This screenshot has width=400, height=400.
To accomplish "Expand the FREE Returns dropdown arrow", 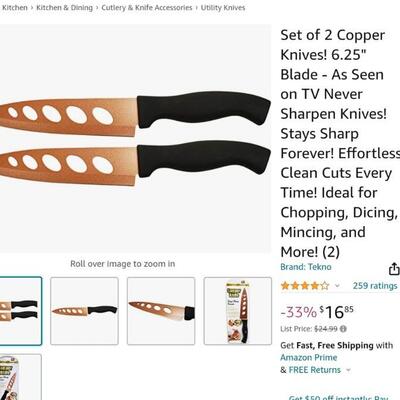I will pyautogui.click(x=348, y=370).
